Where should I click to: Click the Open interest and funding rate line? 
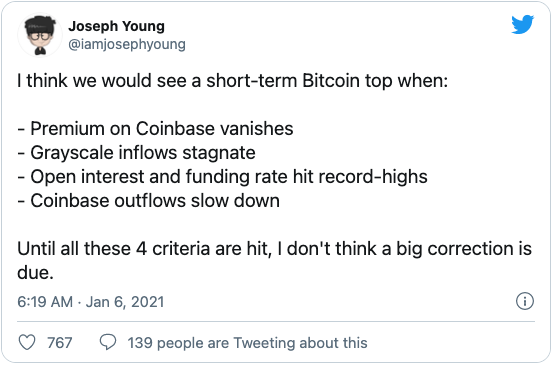pos(223,177)
